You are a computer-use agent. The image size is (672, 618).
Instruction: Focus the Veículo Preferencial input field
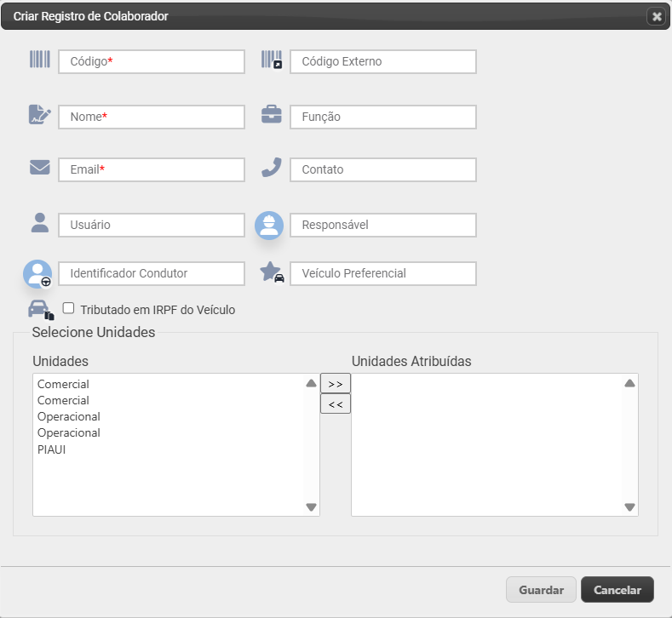pos(383,273)
